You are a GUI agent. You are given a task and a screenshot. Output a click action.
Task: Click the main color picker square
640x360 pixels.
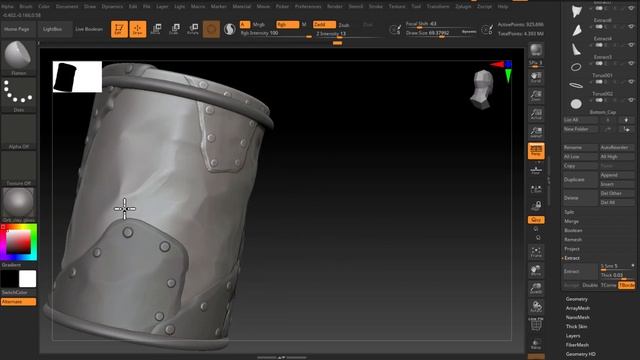[18, 242]
